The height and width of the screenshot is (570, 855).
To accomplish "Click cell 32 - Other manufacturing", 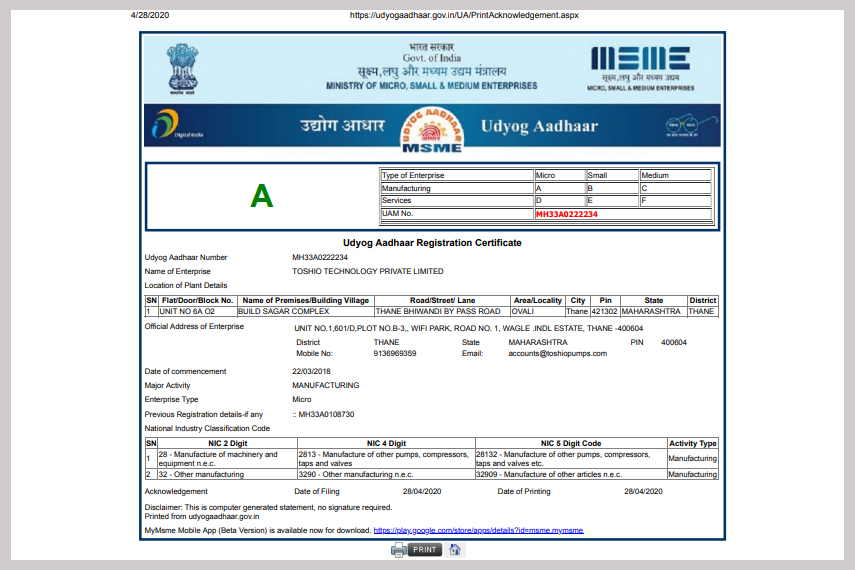I will (227, 475).
